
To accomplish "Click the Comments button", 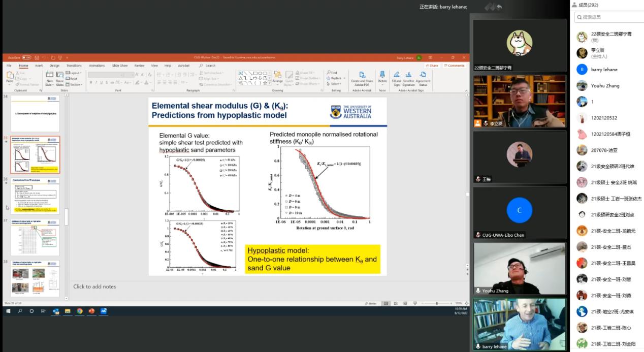I will pos(455,66).
